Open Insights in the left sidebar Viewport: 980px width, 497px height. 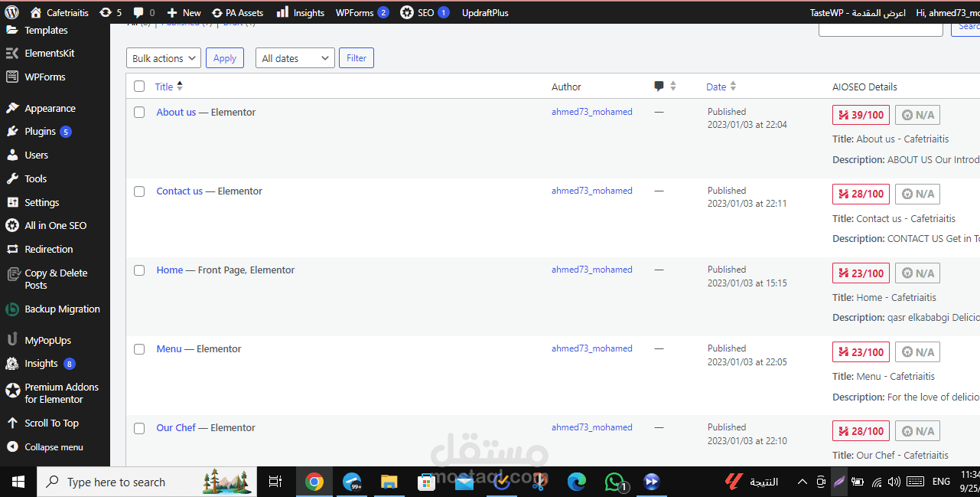[x=41, y=363]
